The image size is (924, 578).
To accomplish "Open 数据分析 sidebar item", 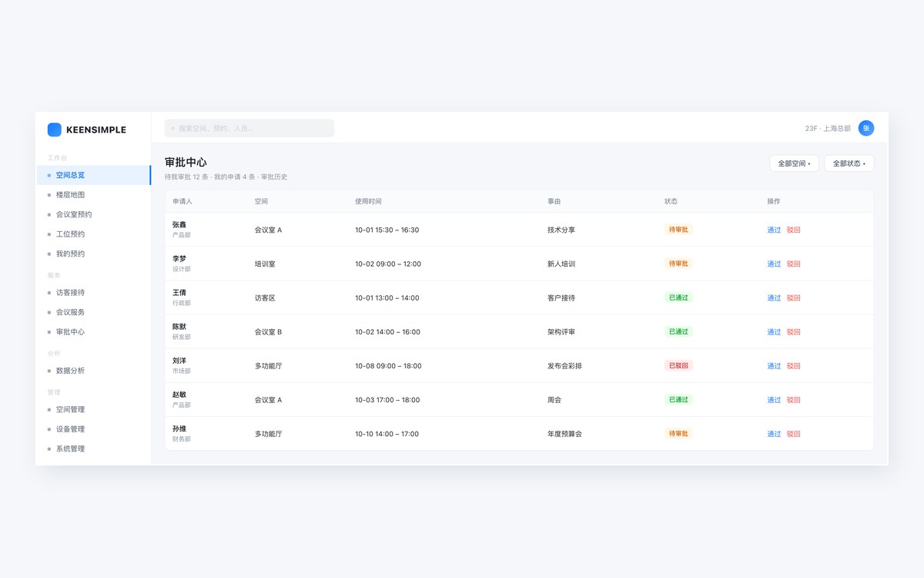I will (93, 371).
